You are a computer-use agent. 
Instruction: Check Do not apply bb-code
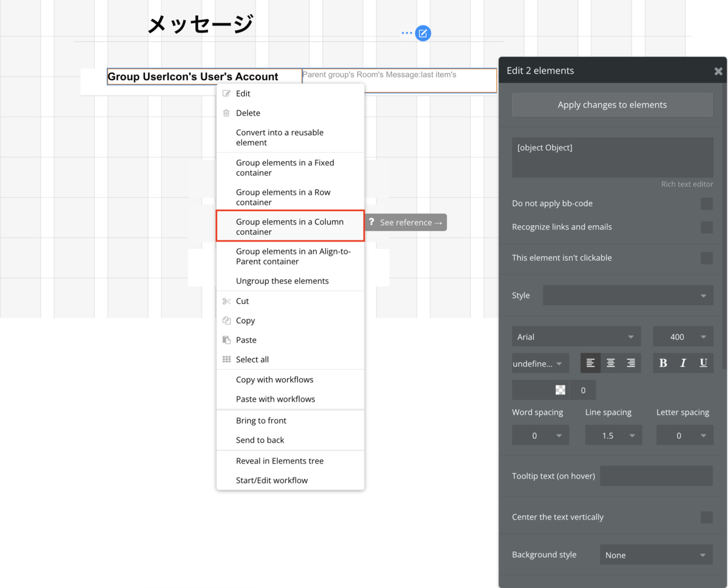click(707, 204)
